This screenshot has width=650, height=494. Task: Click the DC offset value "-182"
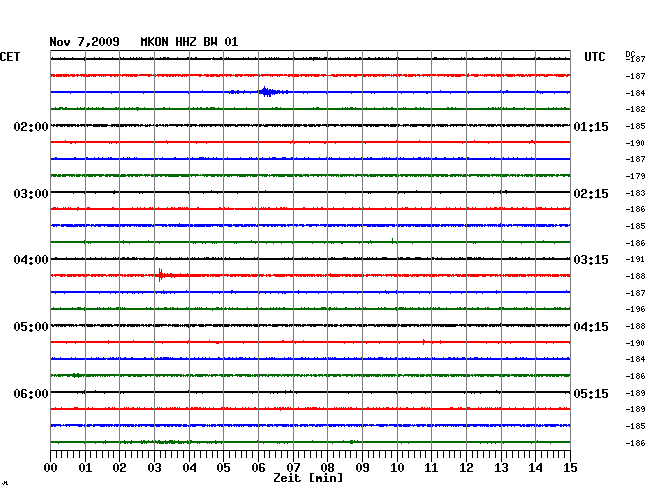click(x=635, y=109)
